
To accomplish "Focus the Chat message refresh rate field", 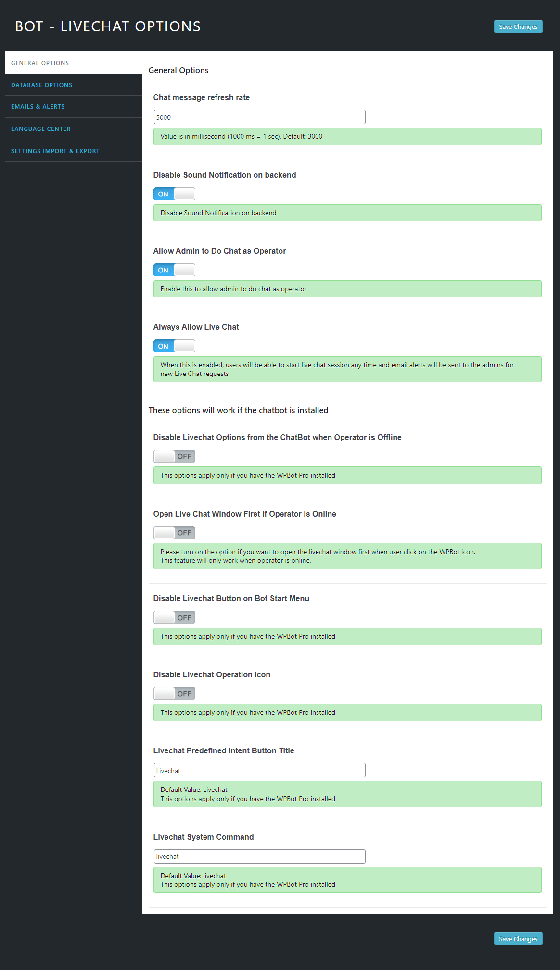I will pos(260,117).
